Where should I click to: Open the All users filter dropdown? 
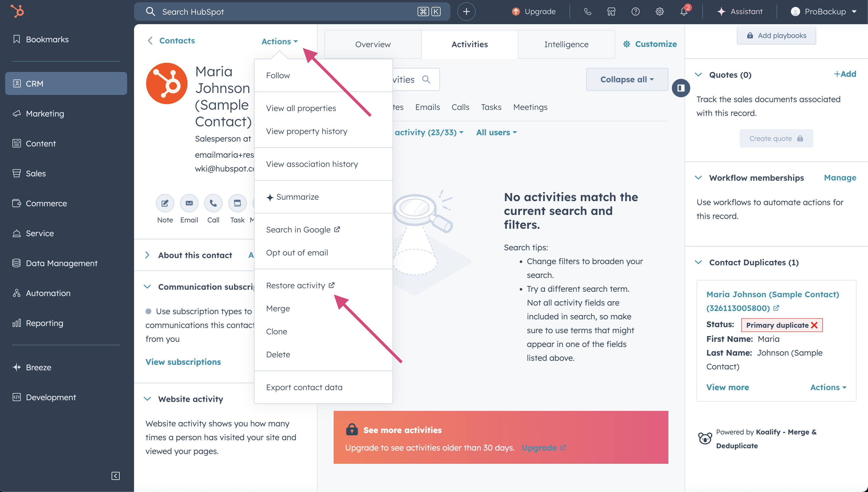tap(496, 132)
